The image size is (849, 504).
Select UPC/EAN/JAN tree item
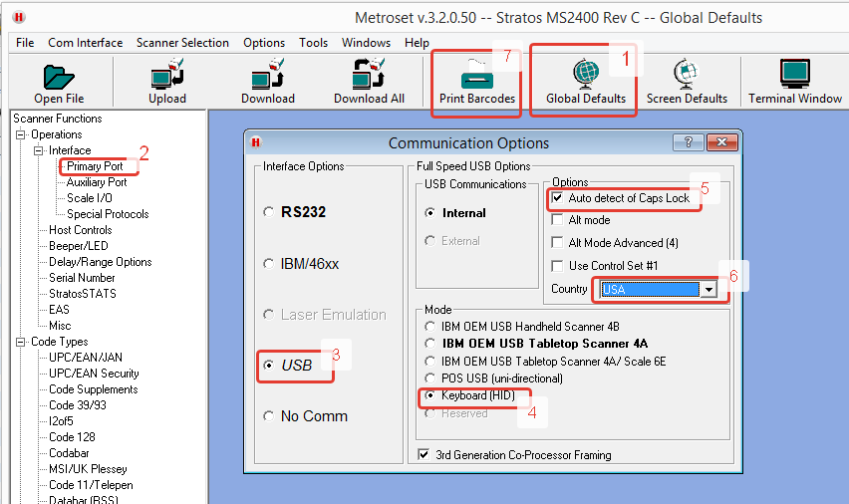tap(86, 358)
